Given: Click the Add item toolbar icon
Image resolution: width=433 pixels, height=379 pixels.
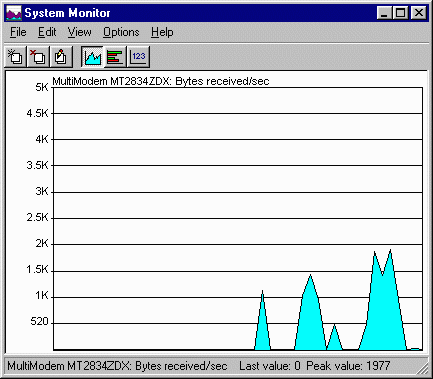Looking at the screenshot, I should point(15,56).
